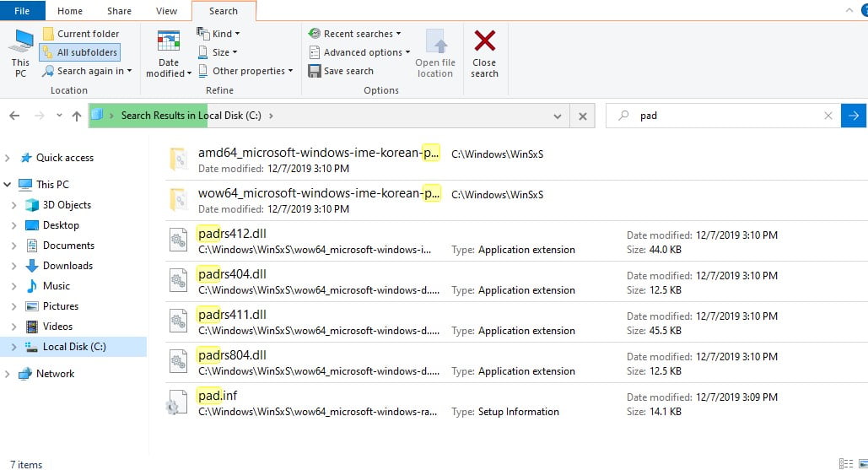Select Downloads in navigation pane
Image resolution: width=868 pixels, height=470 pixels.
(67, 266)
